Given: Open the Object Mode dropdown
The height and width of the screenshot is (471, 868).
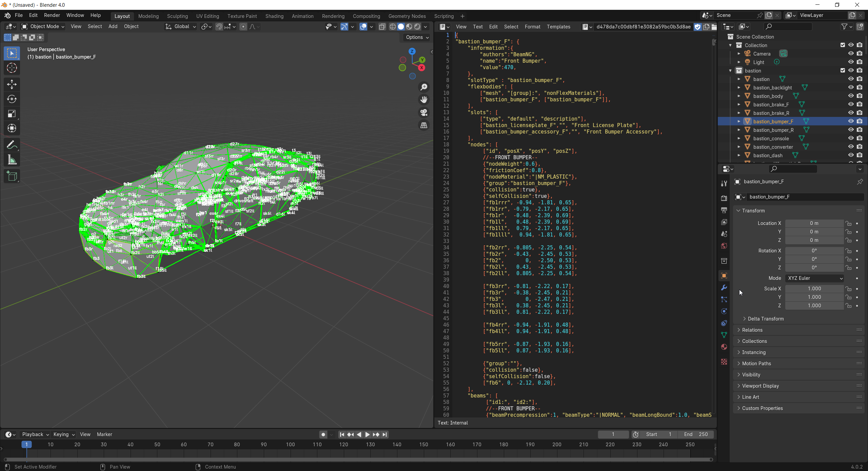Looking at the screenshot, I should pyautogui.click(x=43, y=26).
